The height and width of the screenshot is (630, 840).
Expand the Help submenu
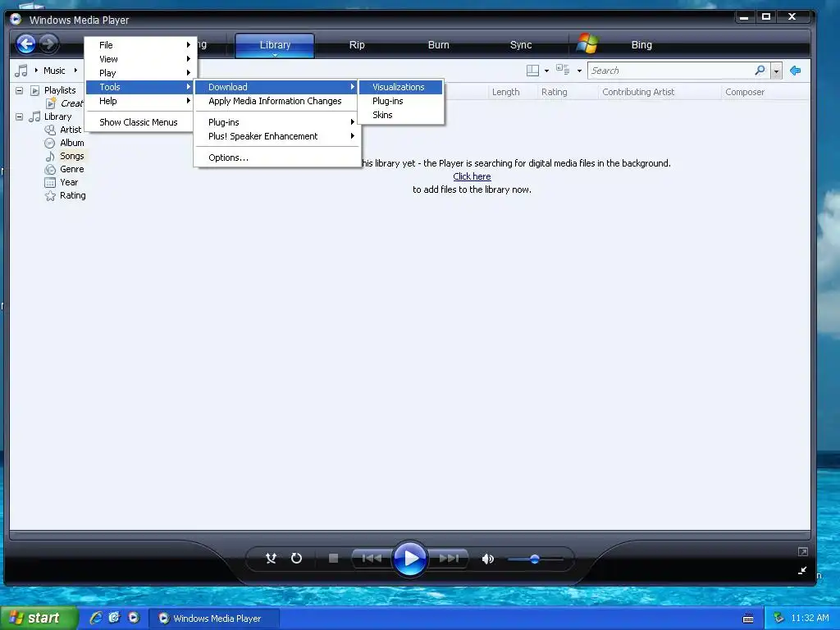click(x=141, y=101)
